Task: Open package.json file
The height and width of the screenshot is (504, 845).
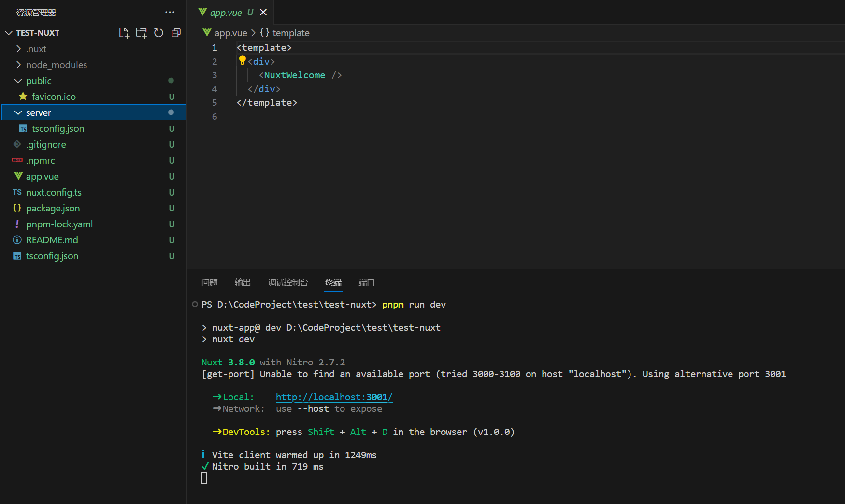Action: (53, 208)
